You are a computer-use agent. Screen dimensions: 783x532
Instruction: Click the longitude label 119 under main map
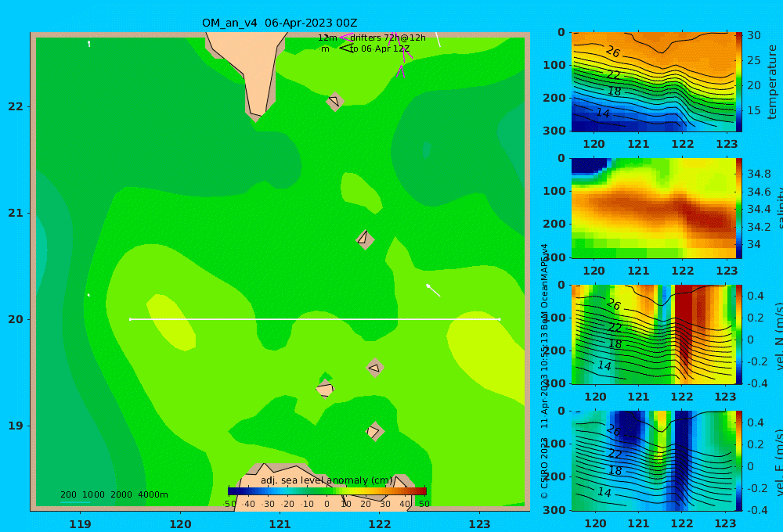point(80,524)
